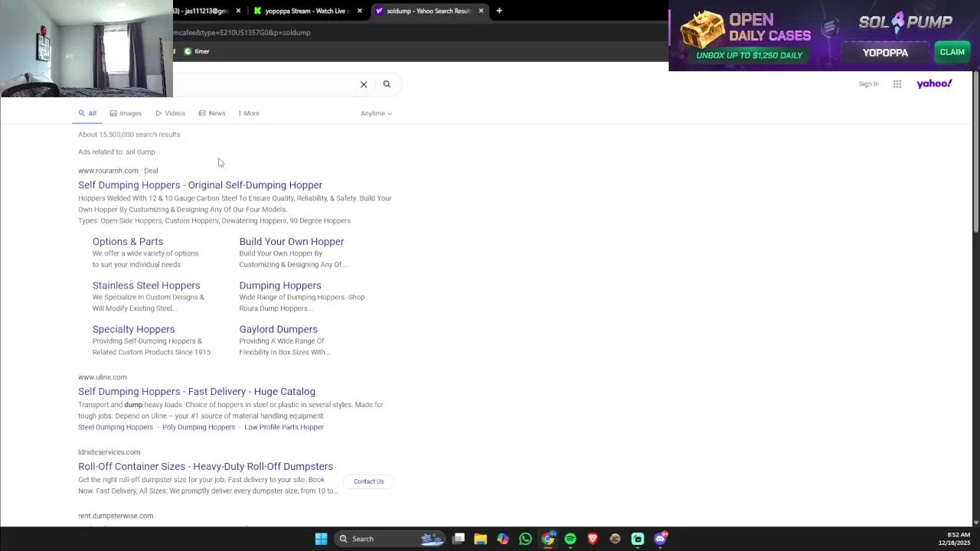Open a new browser tab
The width and height of the screenshot is (980, 551).
coord(499,11)
